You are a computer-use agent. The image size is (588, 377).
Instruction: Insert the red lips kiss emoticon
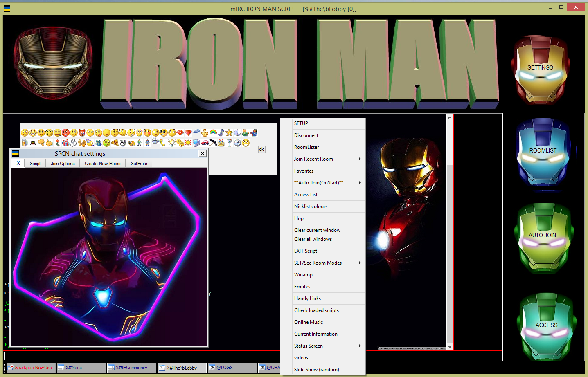[180, 132]
